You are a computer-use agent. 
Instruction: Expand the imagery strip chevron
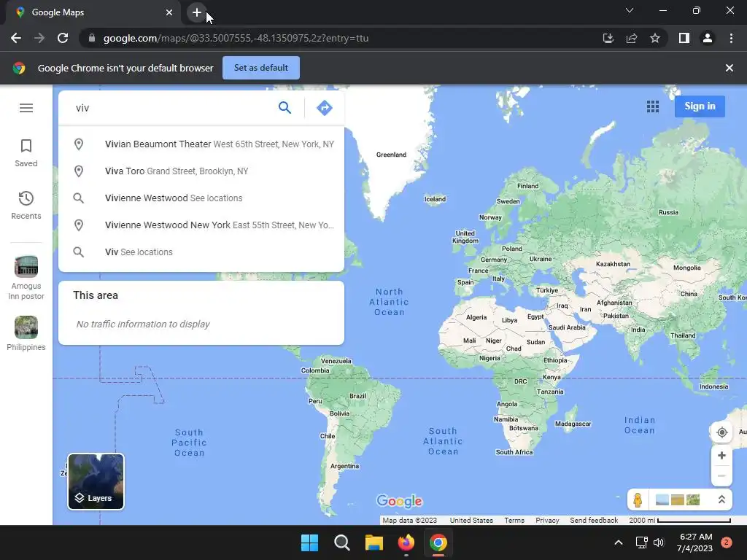[x=721, y=499]
